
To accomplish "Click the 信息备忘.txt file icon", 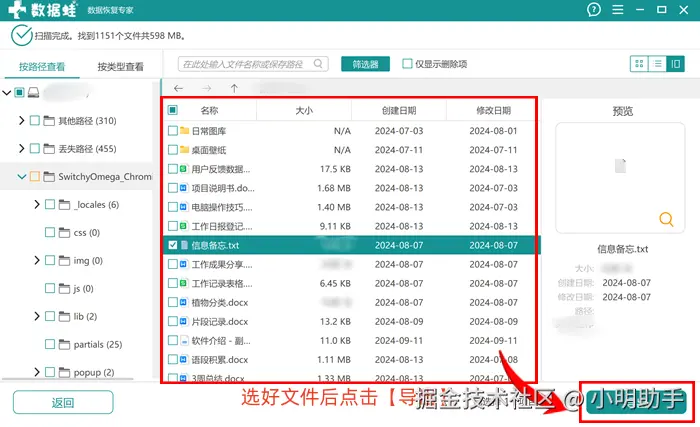I will point(184,245).
